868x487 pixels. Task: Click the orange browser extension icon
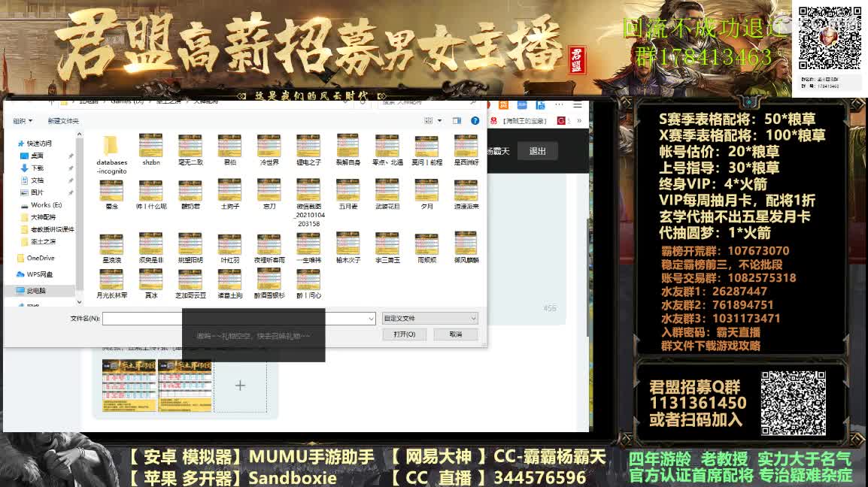[503, 104]
